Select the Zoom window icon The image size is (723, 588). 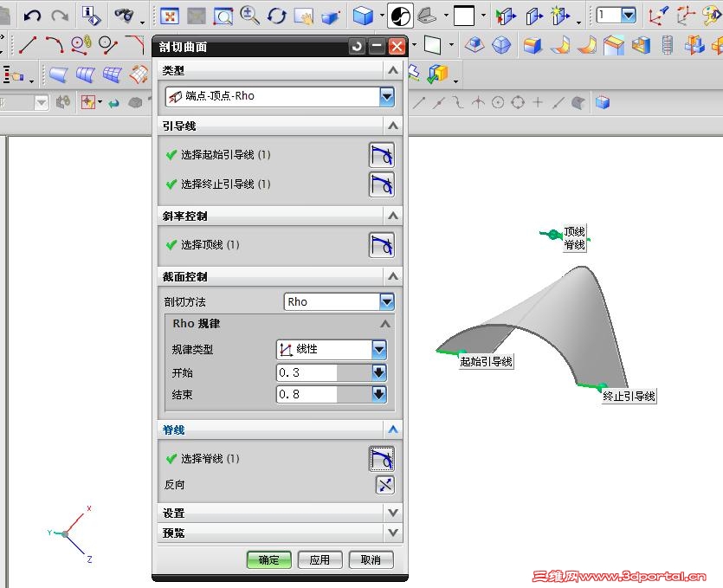click(x=223, y=16)
